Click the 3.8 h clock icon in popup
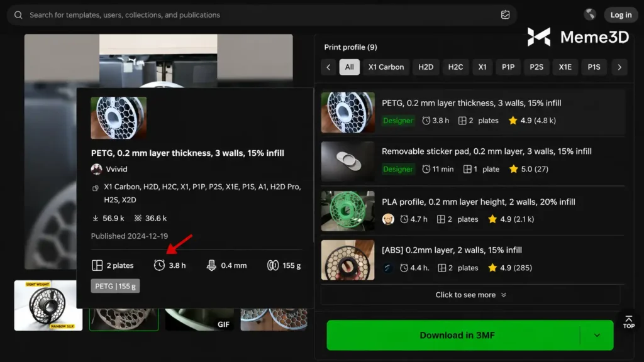This screenshot has width=644, height=362. [159, 265]
